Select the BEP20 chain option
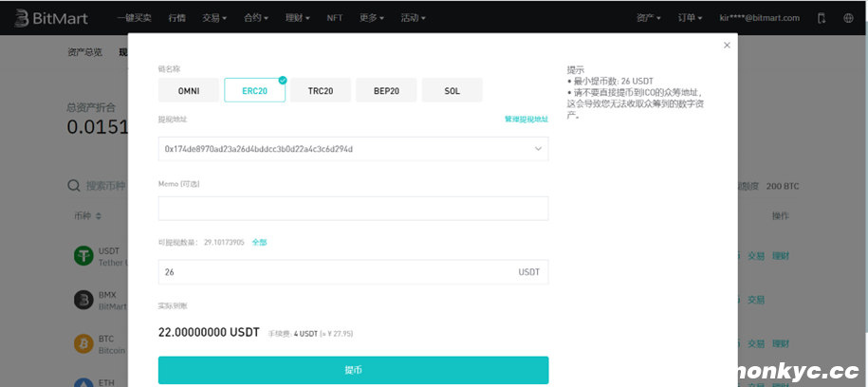Screen dimensions: 868x387 (x=386, y=91)
